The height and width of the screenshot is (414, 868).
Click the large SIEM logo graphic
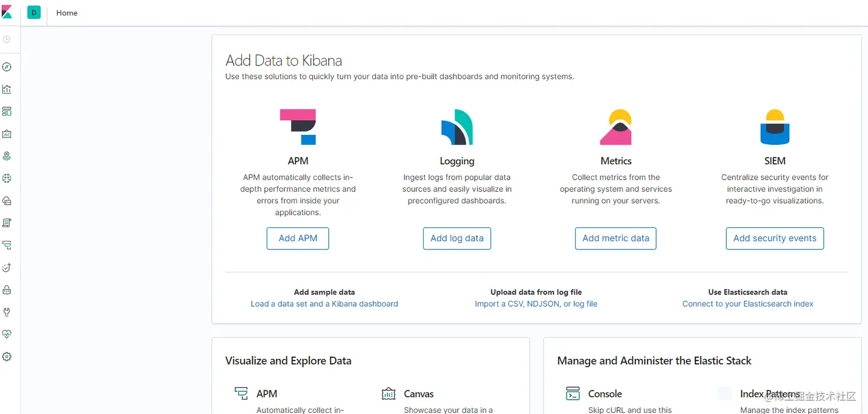coord(775,127)
